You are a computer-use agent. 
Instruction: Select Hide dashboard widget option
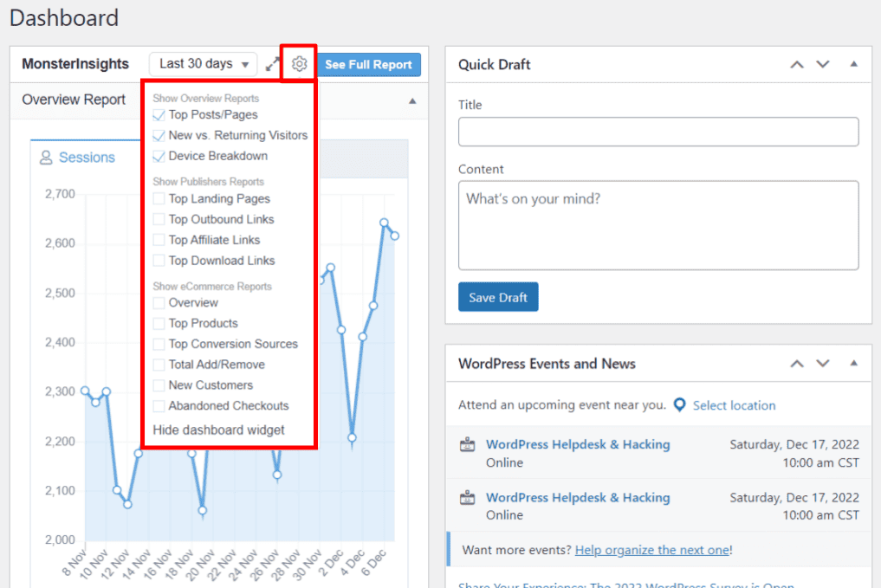pos(218,430)
